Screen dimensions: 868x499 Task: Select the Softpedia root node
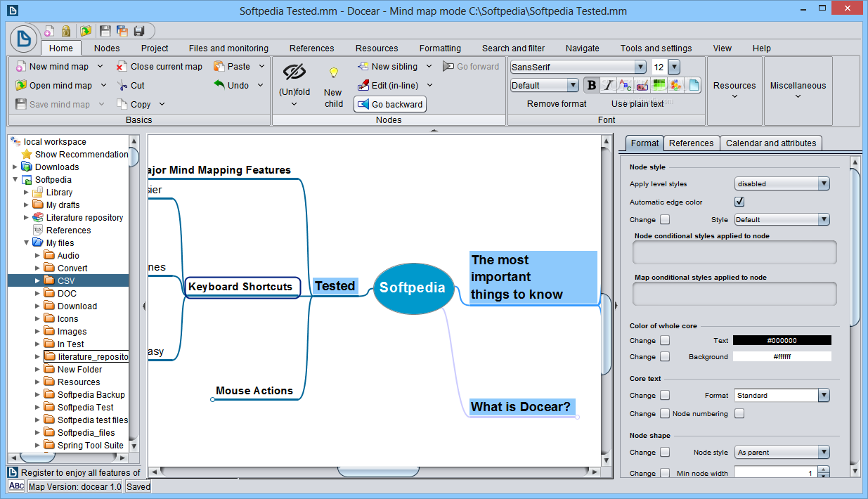click(413, 287)
